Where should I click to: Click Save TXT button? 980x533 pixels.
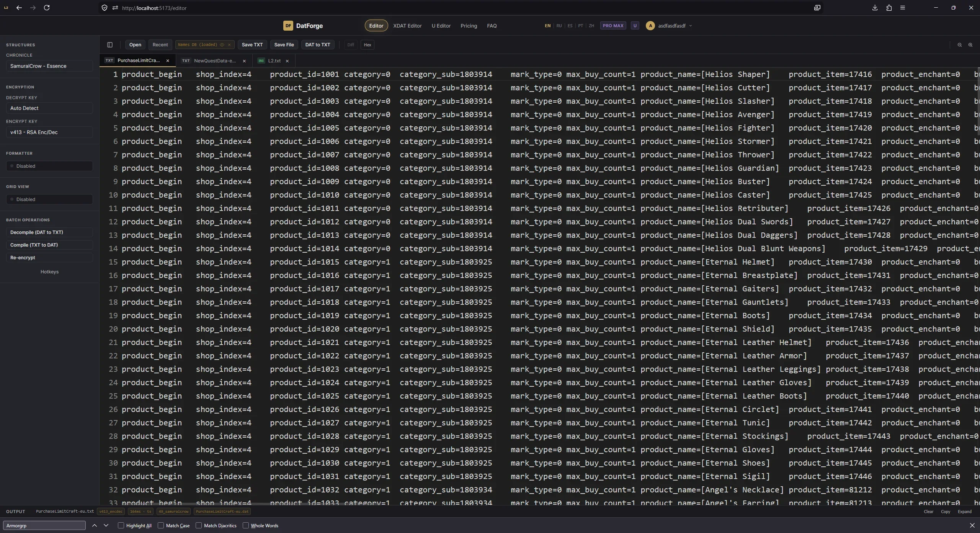point(252,45)
